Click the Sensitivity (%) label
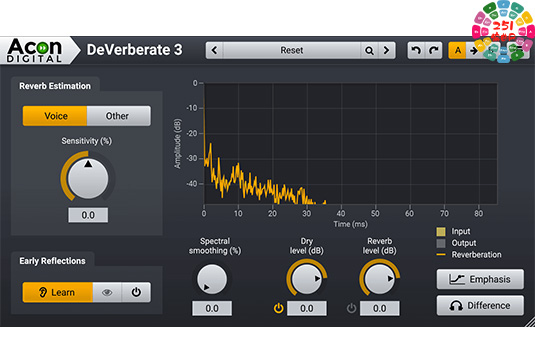 [x=87, y=141]
